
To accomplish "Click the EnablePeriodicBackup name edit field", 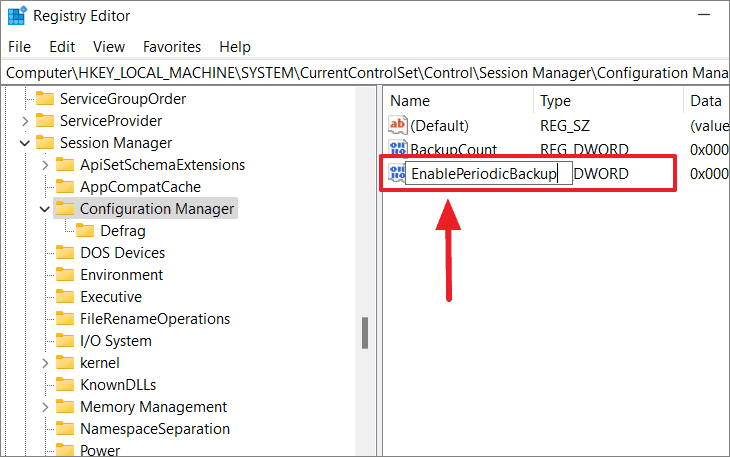I will point(489,174).
